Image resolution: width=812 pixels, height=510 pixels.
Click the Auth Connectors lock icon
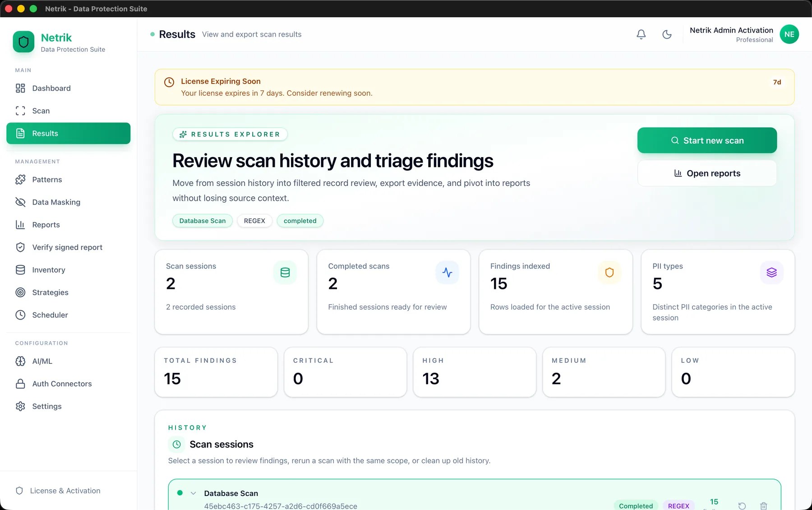(x=20, y=384)
